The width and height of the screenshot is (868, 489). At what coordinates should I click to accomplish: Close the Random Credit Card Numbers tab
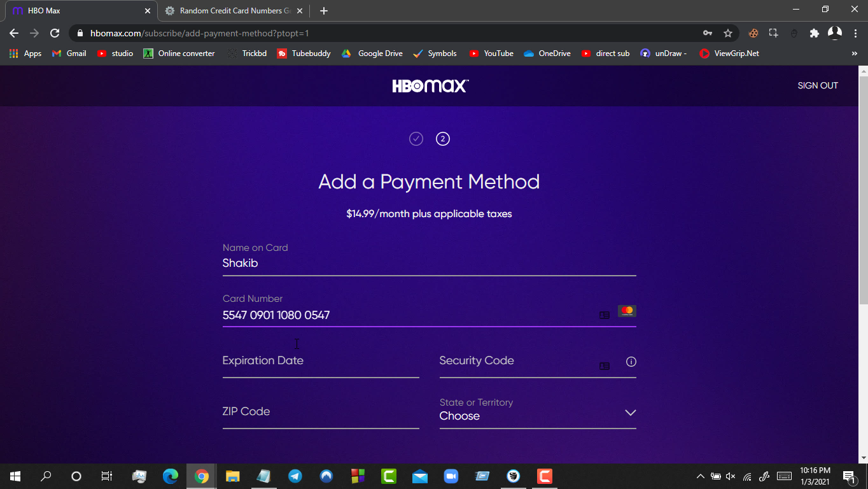[x=300, y=11]
